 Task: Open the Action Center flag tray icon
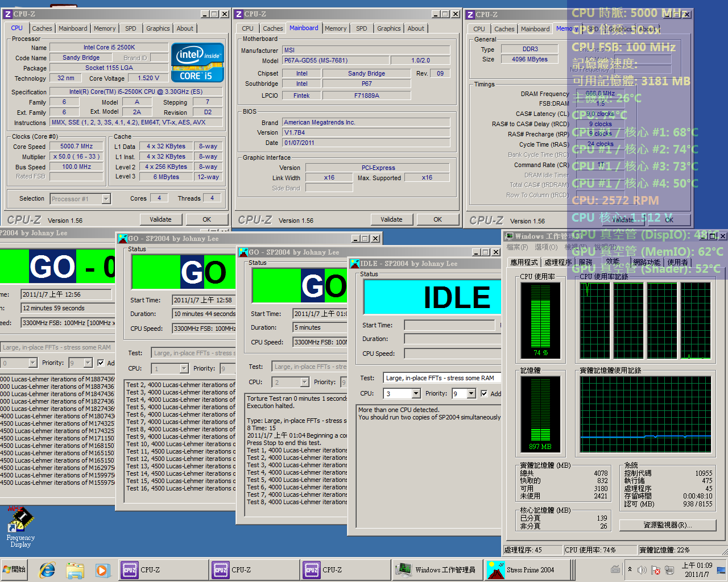(x=656, y=569)
